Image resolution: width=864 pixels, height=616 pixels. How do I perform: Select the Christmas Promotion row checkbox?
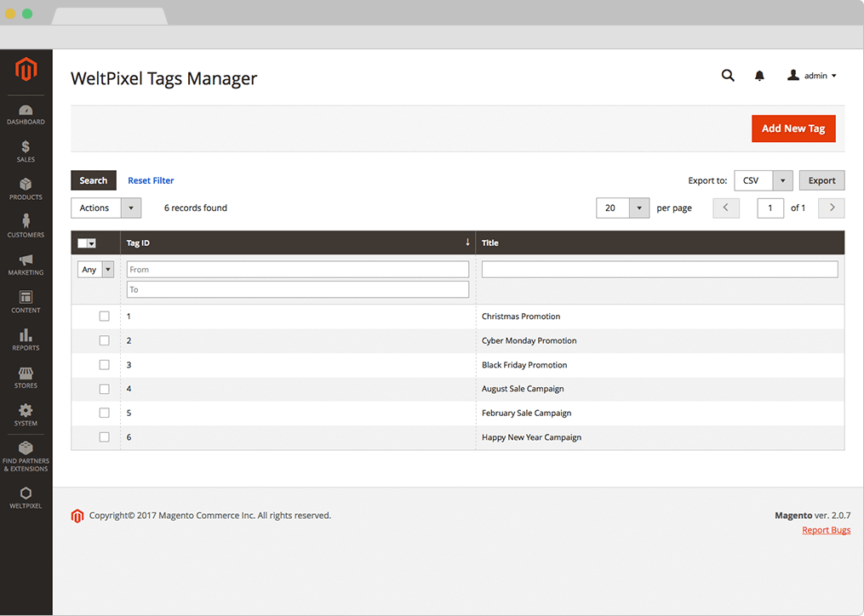105,317
